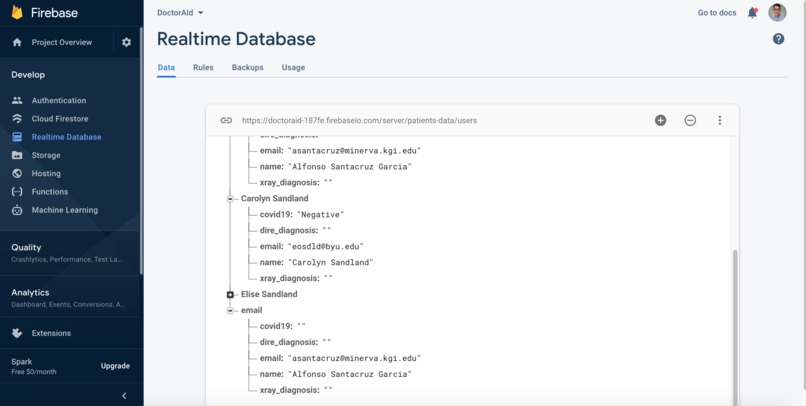Open Functions in the sidebar
This screenshot has height=406, width=806.
pyautogui.click(x=50, y=192)
